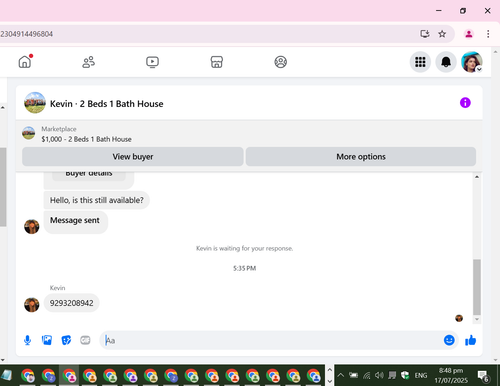Click the battery tray icon

tap(353, 375)
